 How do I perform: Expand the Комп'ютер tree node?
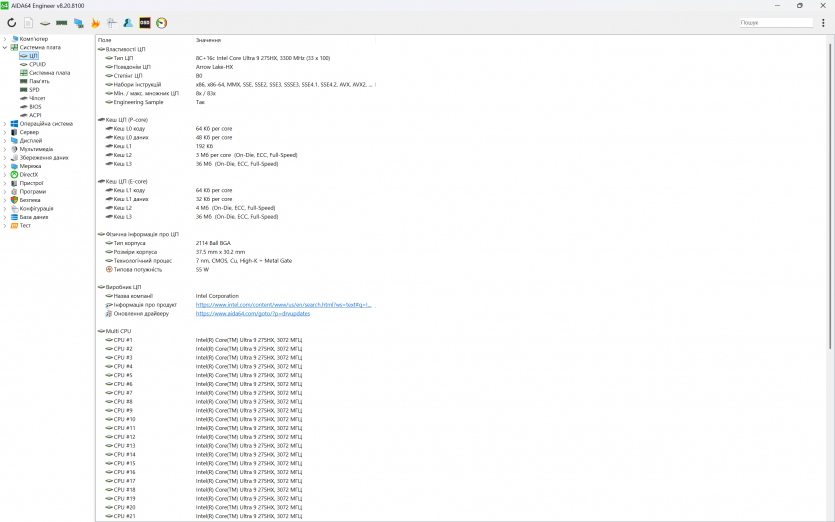coord(5,39)
